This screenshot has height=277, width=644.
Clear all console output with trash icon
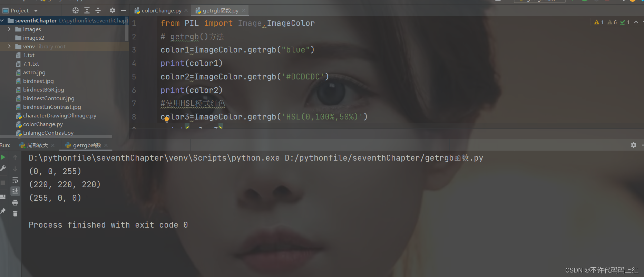tap(15, 214)
